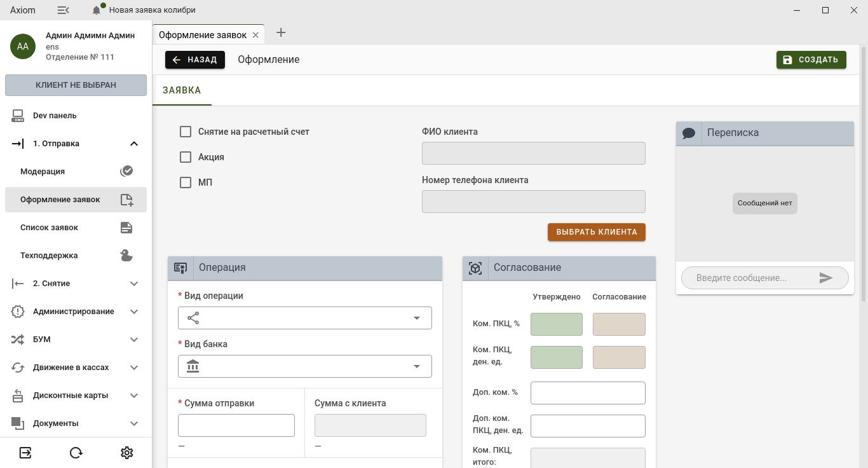Click the Отправка arrow icon
This screenshot has height=468, width=868.
pos(18,144)
